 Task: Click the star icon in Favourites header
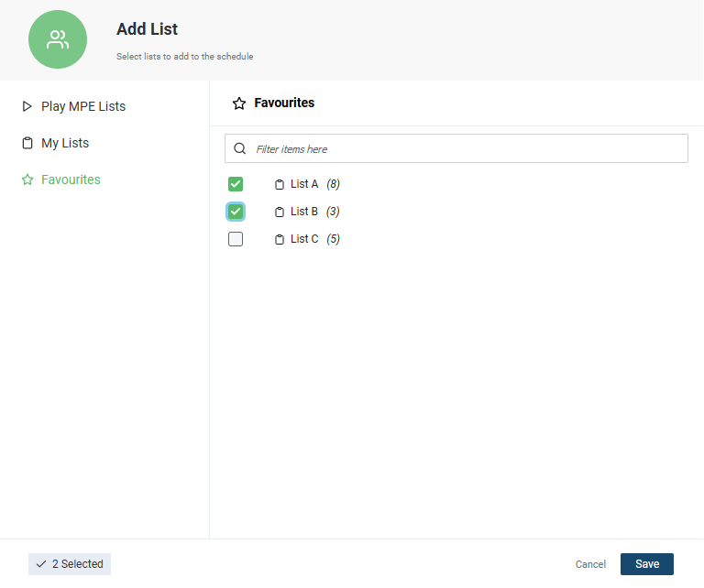click(x=239, y=103)
